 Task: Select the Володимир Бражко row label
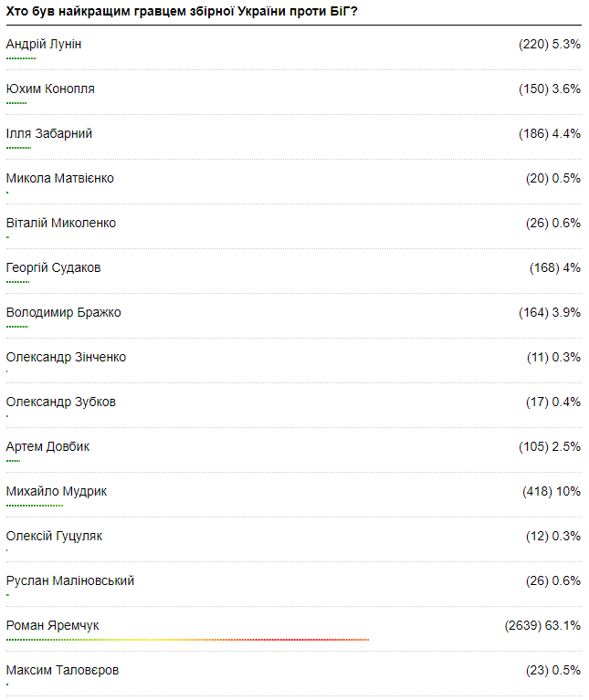tap(64, 312)
